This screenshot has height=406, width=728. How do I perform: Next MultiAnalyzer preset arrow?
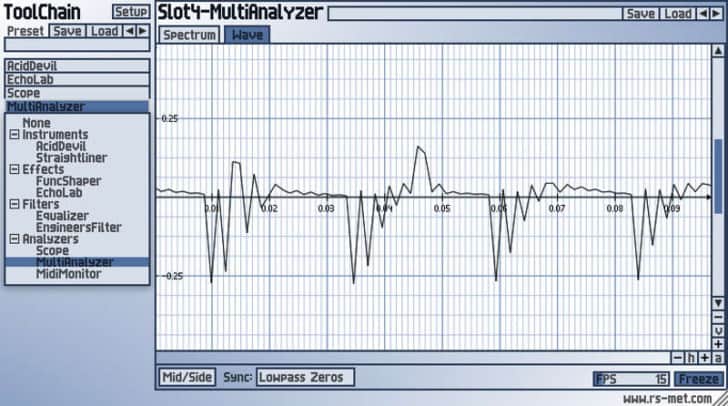coord(716,13)
